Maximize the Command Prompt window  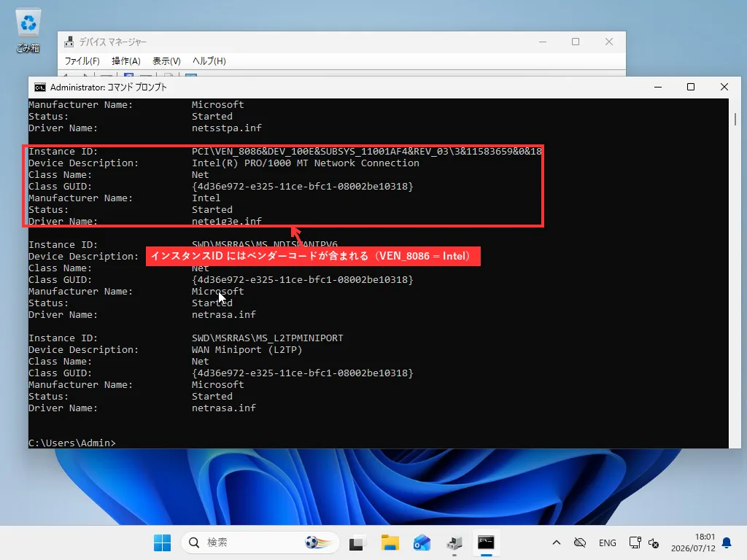click(691, 87)
